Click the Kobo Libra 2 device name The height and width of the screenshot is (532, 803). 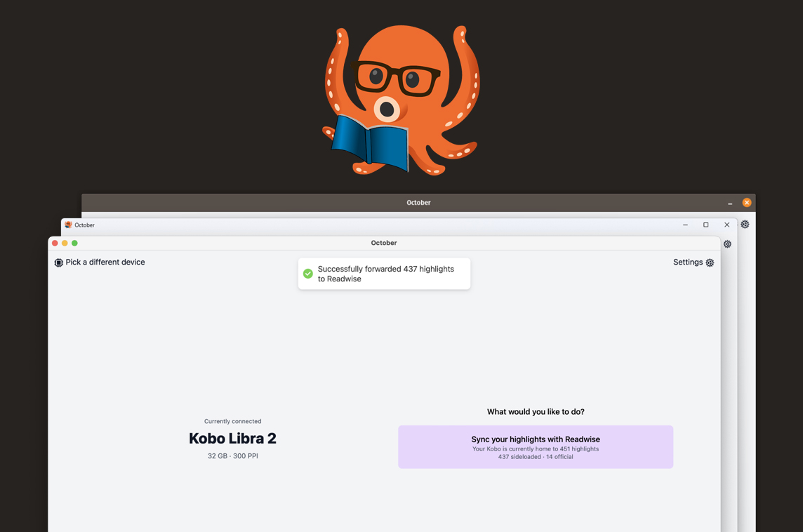point(232,439)
